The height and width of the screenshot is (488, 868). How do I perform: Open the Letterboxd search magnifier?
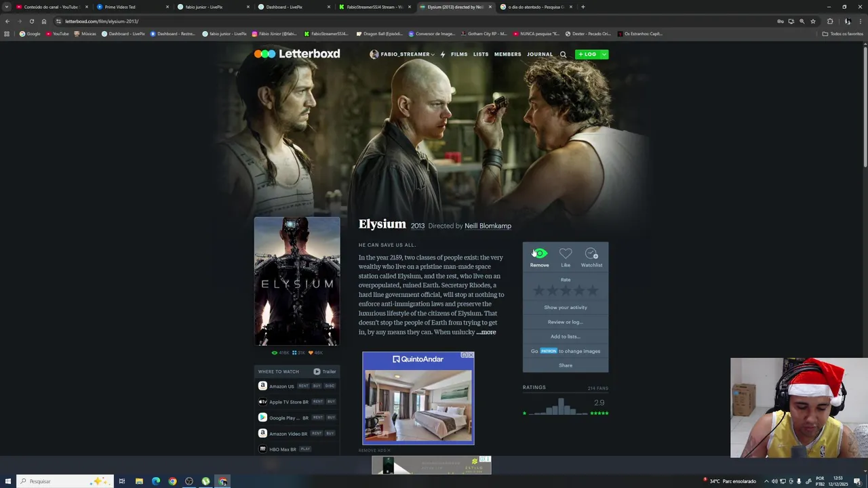(563, 54)
